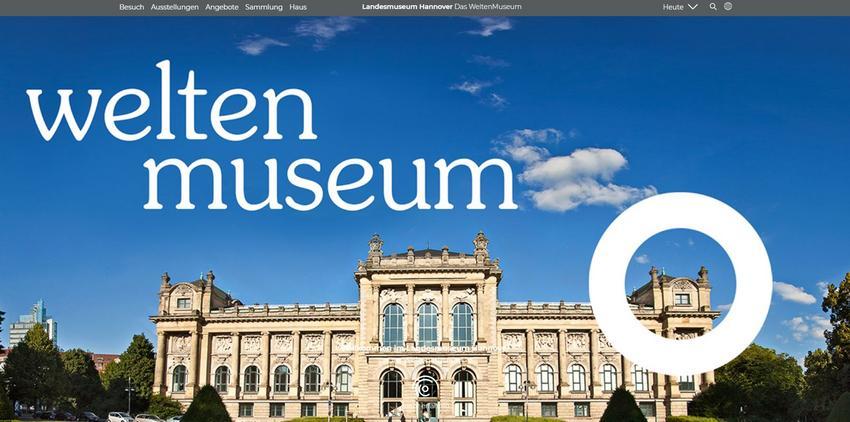Image resolution: width=850 pixels, height=422 pixels.
Task: Open the search magnifier icon
Action: [x=713, y=7]
